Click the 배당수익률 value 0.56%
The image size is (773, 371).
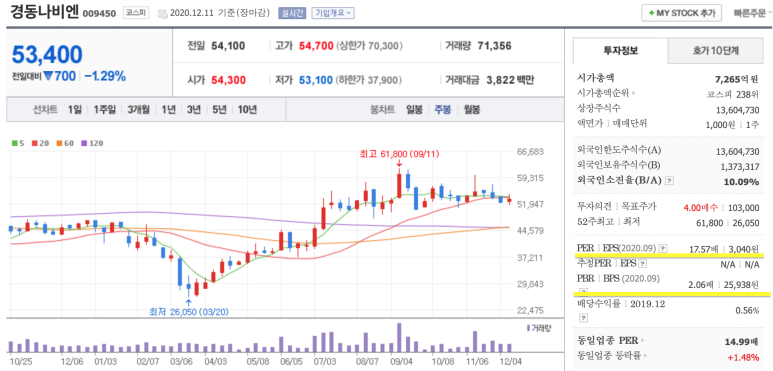(x=746, y=310)
